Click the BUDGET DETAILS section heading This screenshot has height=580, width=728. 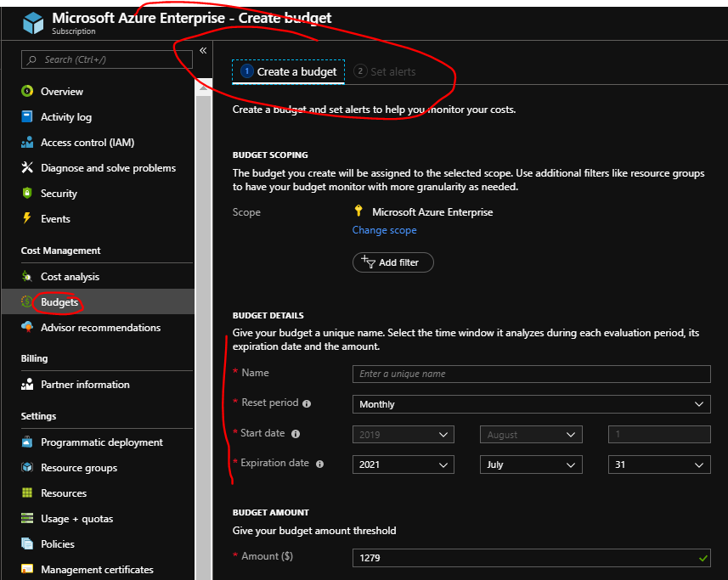(268, 316)
